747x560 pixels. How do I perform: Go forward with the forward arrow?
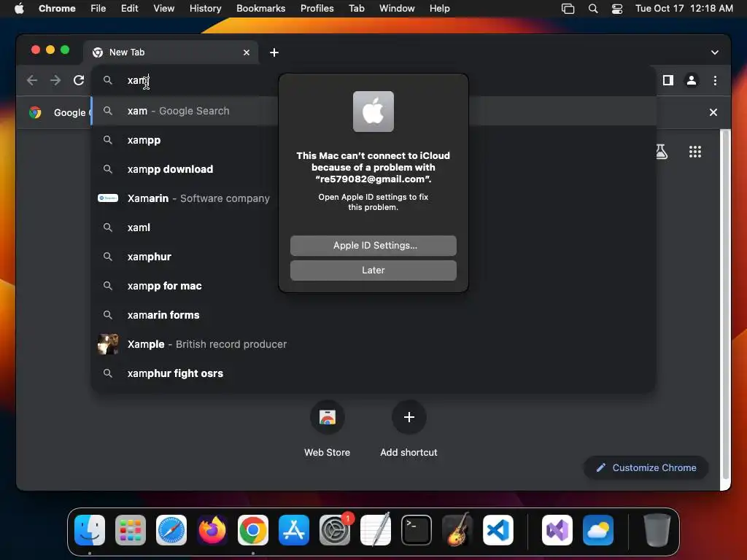(x=55, y=80)
